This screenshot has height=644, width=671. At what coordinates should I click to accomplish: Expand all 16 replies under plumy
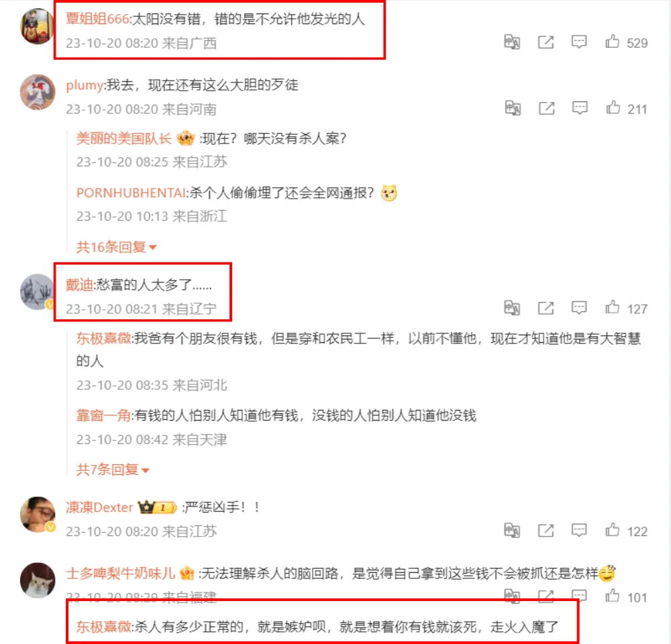pyautogui.click(x=116, y=247)
